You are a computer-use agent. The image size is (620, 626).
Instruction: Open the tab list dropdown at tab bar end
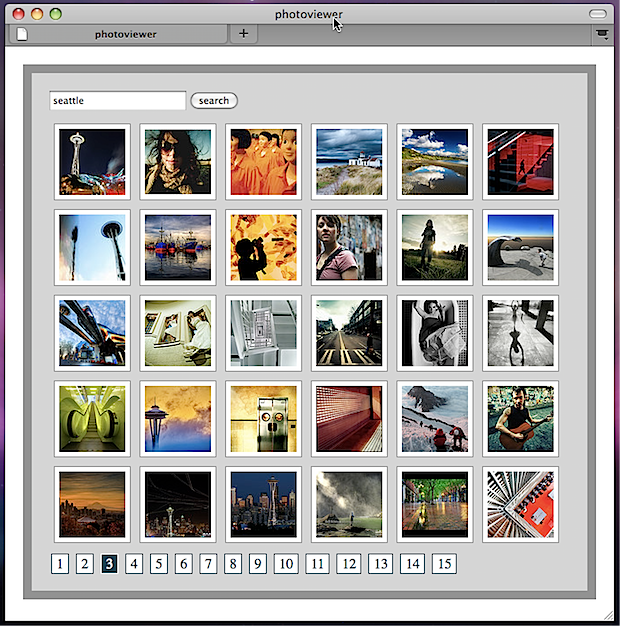(x=602, y=34)
